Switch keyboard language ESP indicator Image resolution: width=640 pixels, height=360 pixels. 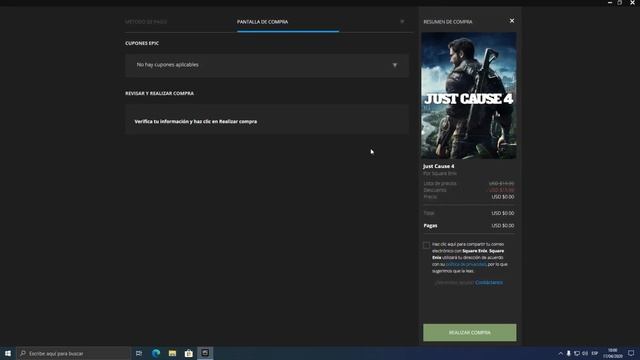595,353
